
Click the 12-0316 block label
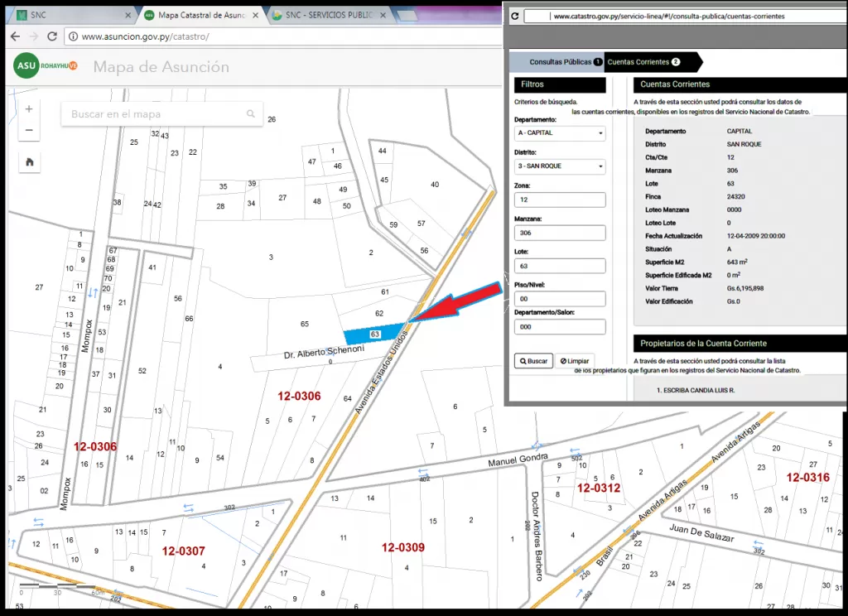[808, 477]
